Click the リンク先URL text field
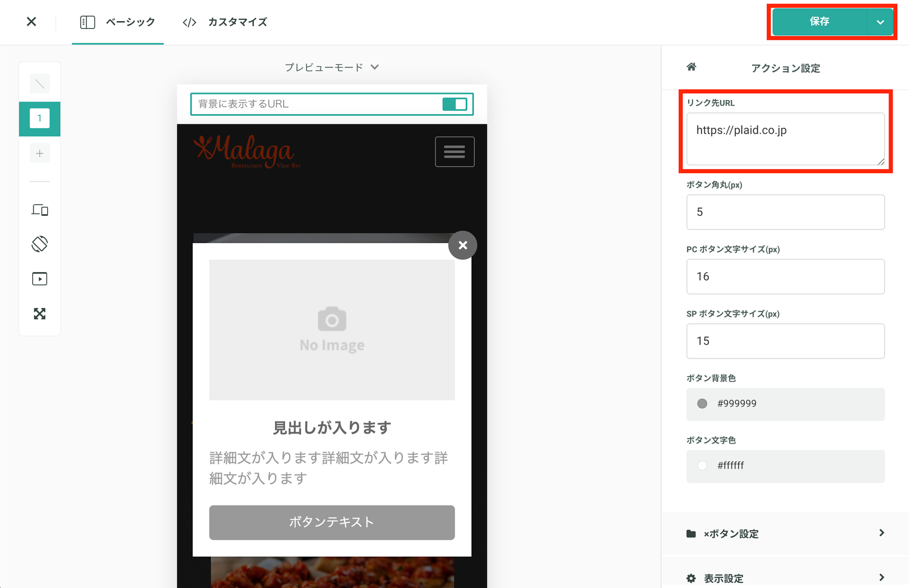 click(x=785, y=139)
